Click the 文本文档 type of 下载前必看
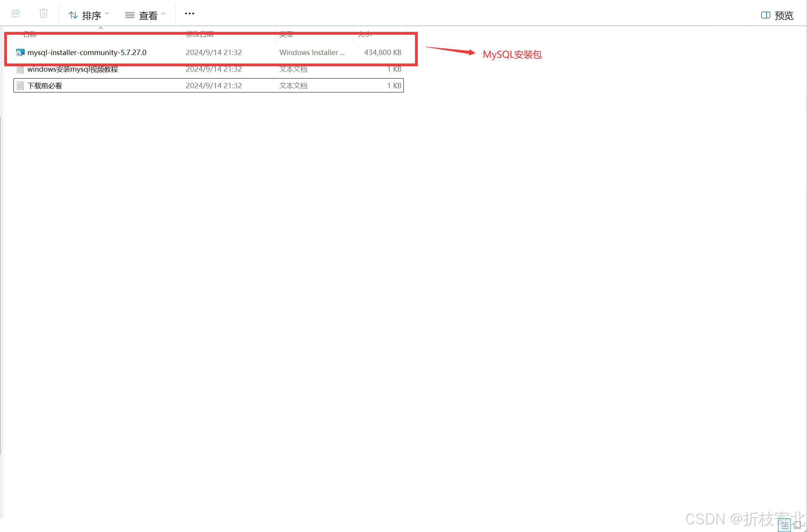807x532 pixels. tap(293, 86)
